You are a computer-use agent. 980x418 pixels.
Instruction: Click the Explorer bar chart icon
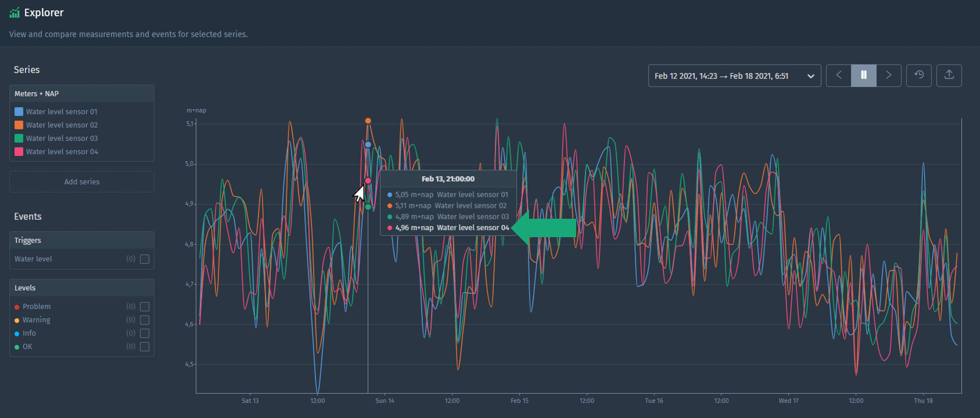[15, 12]
